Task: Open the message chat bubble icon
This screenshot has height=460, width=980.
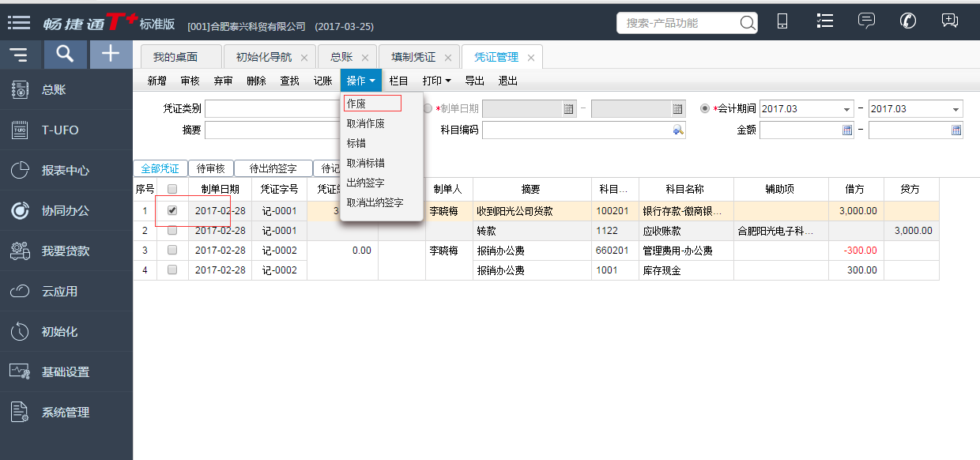Action: [866, 21]
